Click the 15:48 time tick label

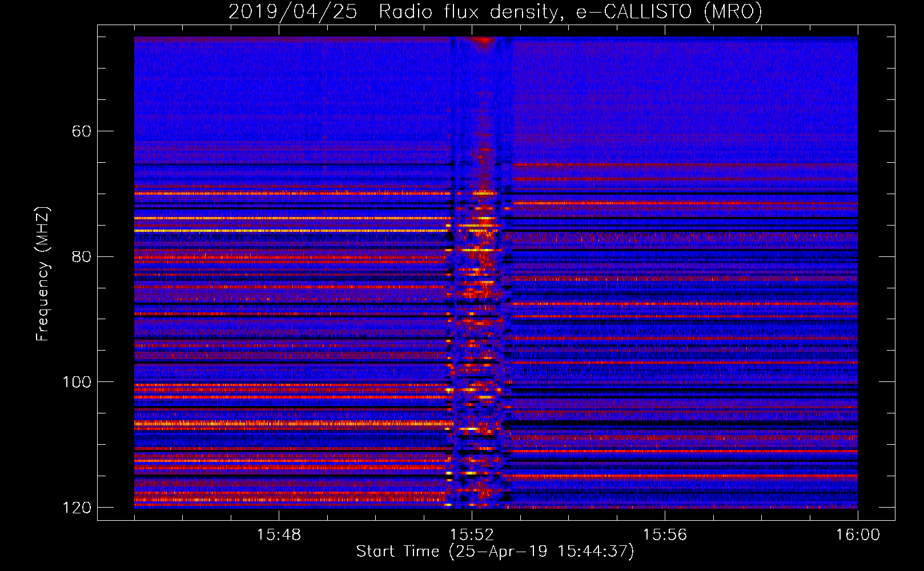(279, 535)
